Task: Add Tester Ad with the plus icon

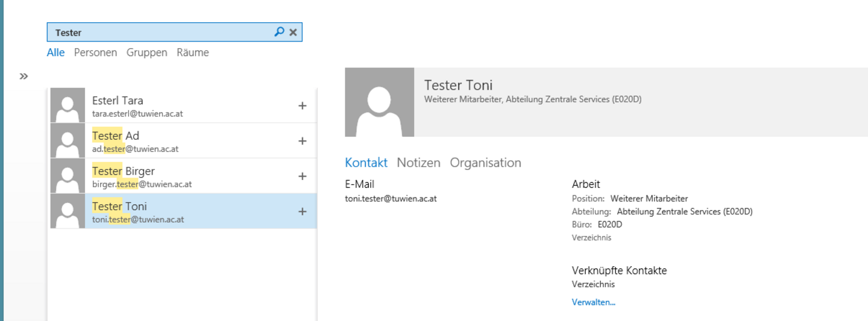Action: pyautogui.click(x=303, y=141)
